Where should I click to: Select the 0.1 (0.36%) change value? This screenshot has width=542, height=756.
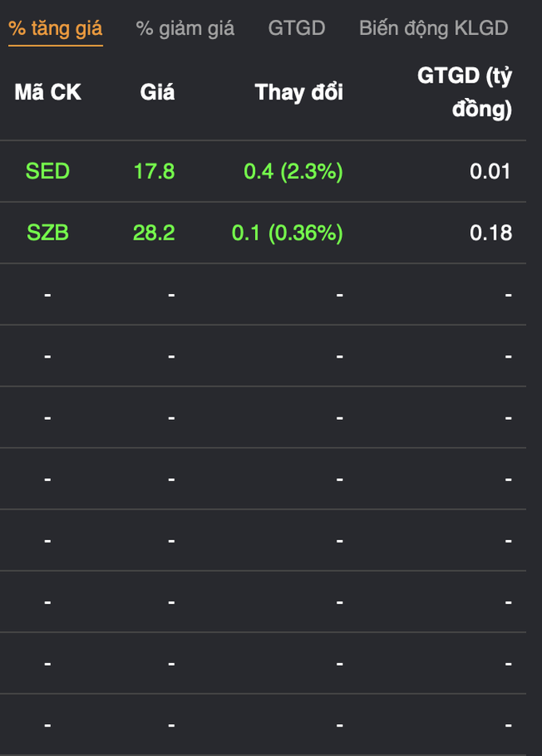click(x=288, y=233)
